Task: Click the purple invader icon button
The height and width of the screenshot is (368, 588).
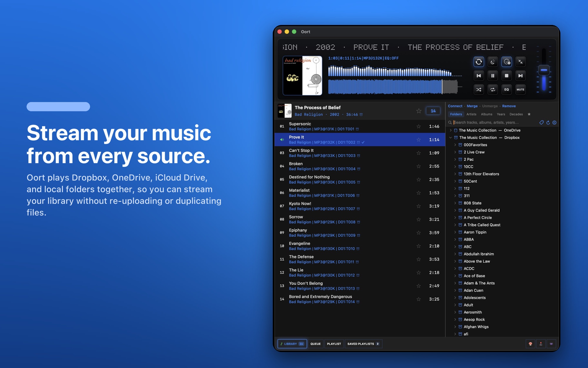Action: pyautogui.click(x=551, y=344)
